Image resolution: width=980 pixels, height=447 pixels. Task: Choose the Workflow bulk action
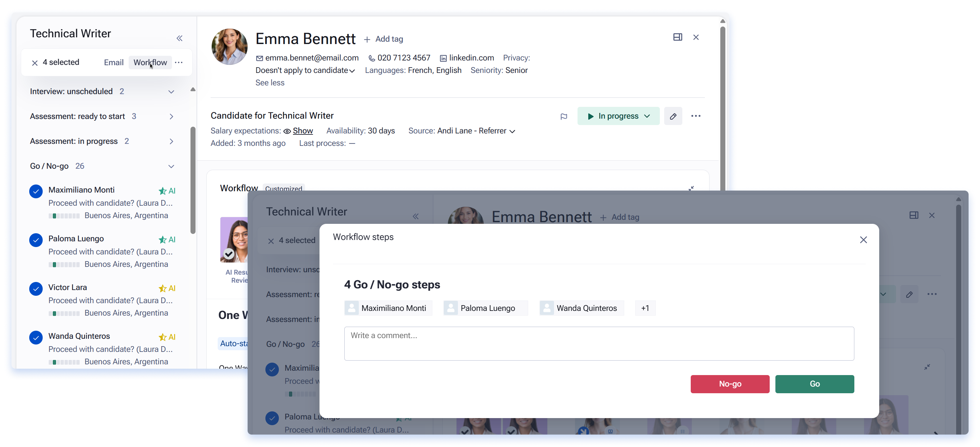[x=150, y=63]
